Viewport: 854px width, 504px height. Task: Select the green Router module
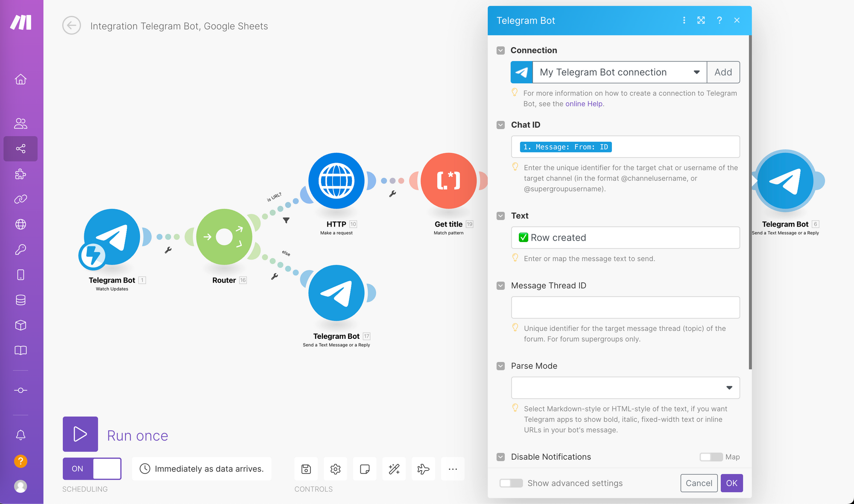tap(224, 237)
